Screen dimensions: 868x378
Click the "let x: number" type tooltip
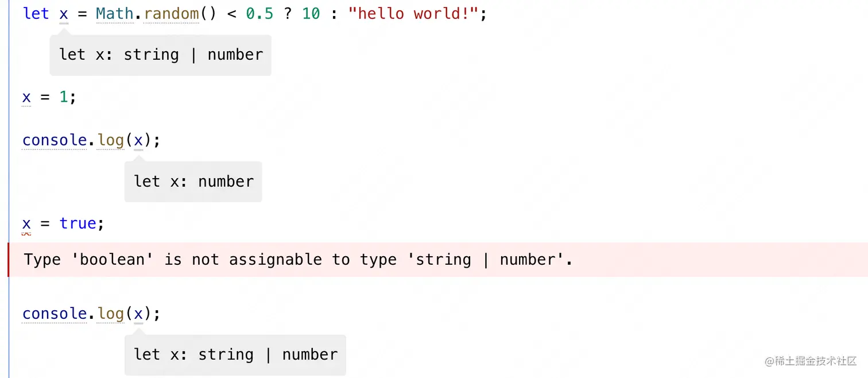[x=193, y=182]
